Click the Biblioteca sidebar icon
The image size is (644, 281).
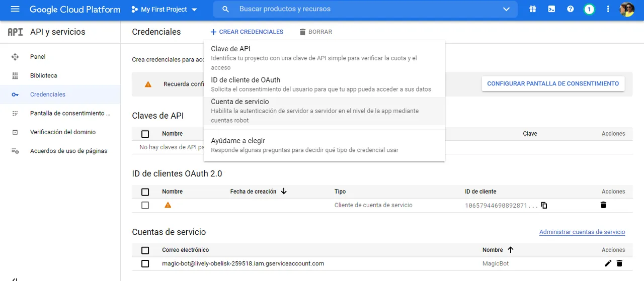15,76
